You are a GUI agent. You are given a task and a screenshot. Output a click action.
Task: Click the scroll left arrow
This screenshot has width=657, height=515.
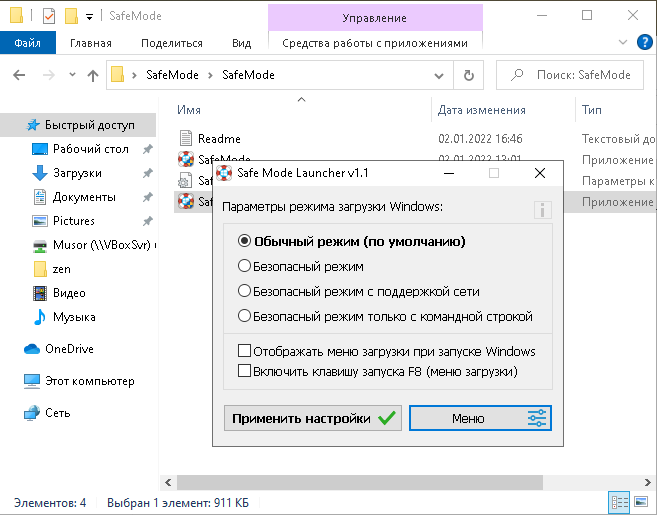[x=168, y=482]
